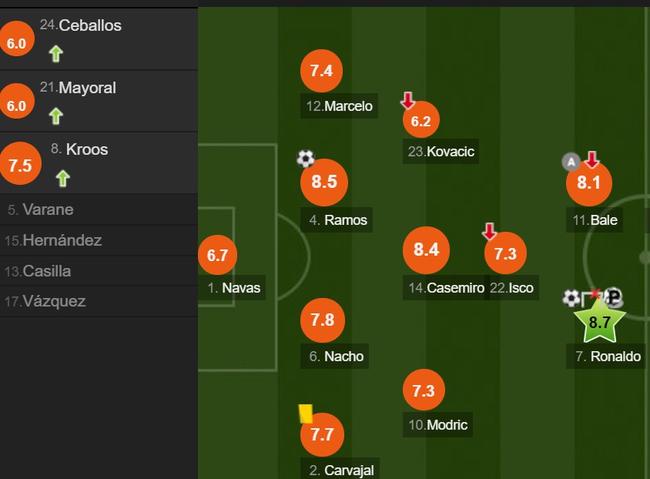The width and height of the screenshot is (650, 479).
Task: Click the green sub-in arrow under Ceballos
Action: coord(56,54)
